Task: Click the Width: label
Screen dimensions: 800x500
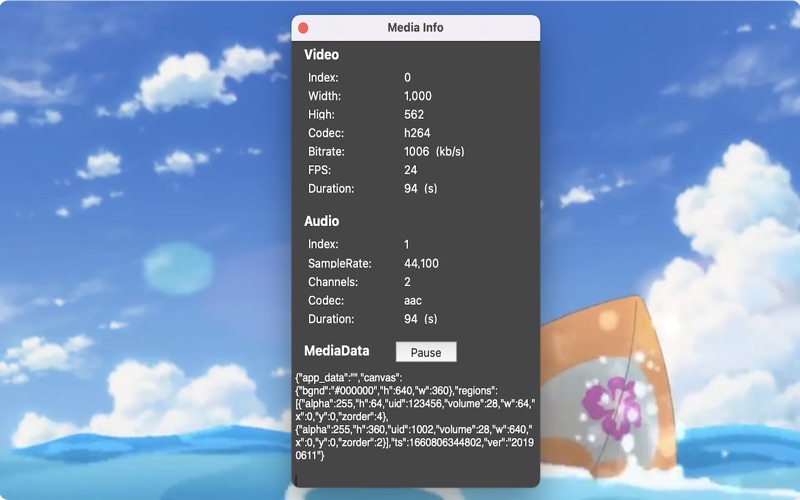Action: pos(324,96)
